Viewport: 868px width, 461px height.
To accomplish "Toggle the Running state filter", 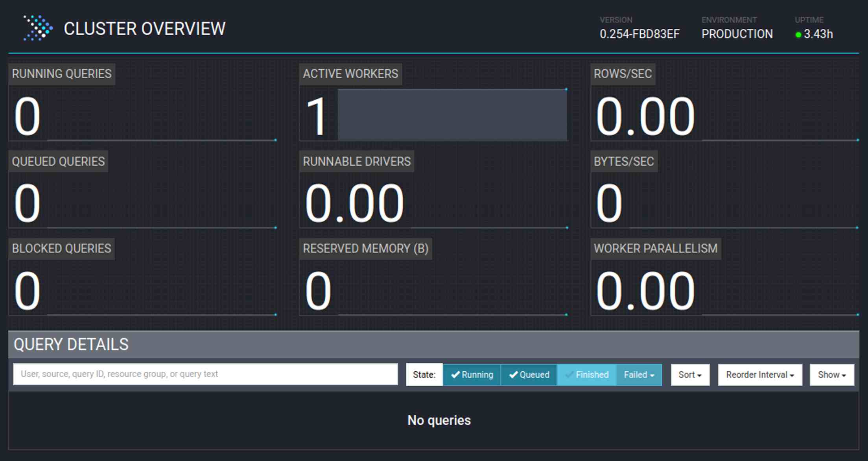I will coord(472,374).
